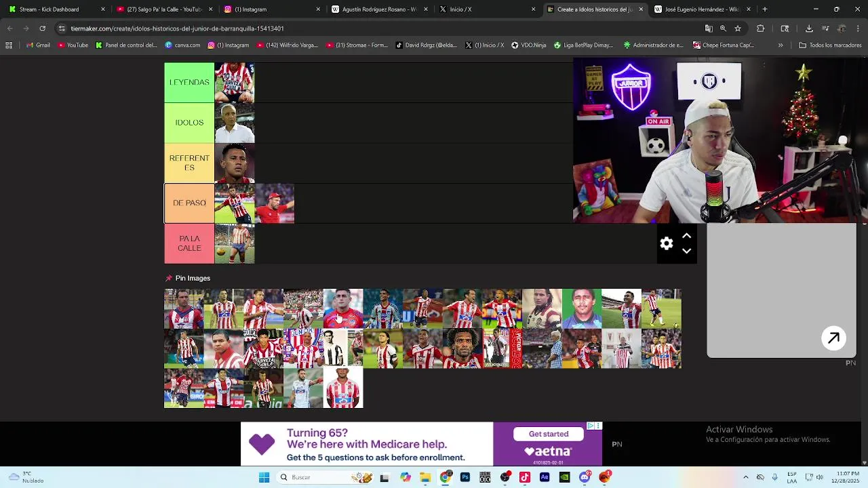This screenshot has width=868, height=488.
Task: Open the browser zoom magnifier icon
Action: 723,28
